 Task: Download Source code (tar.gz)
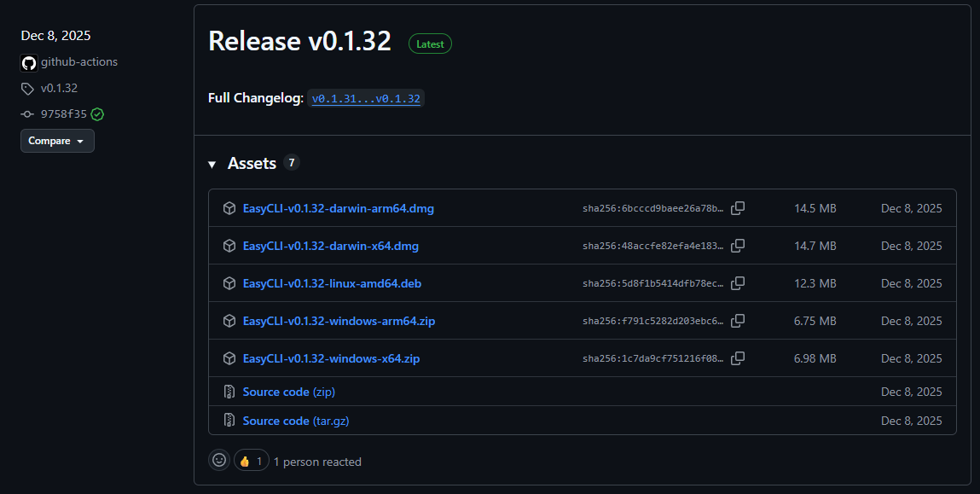point(296,421)
